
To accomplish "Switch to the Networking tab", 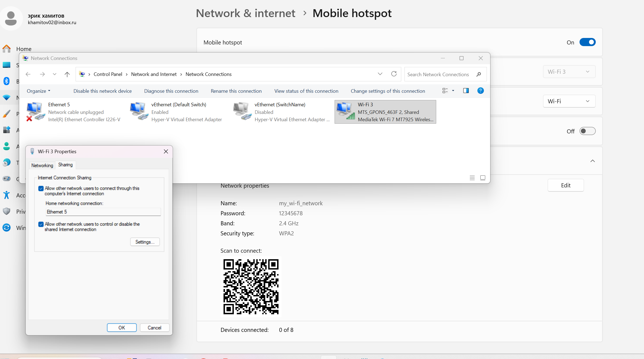I will [42, 165].
